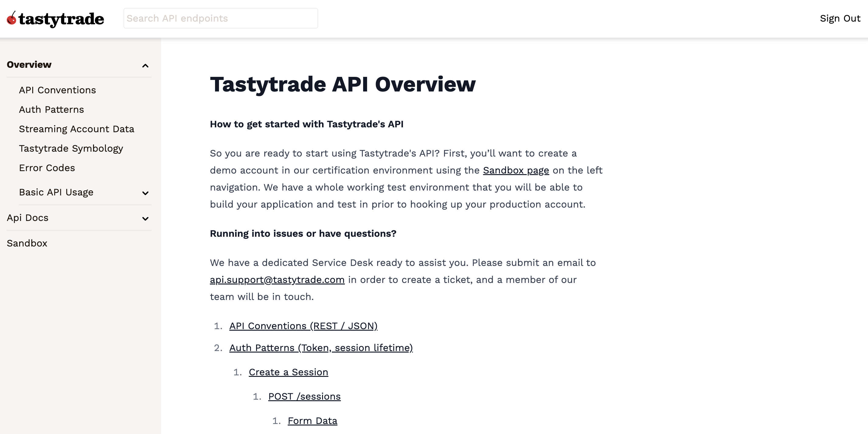Click the Search API endpoints field
Screen dimensions: 868x434
coord(221,18)
